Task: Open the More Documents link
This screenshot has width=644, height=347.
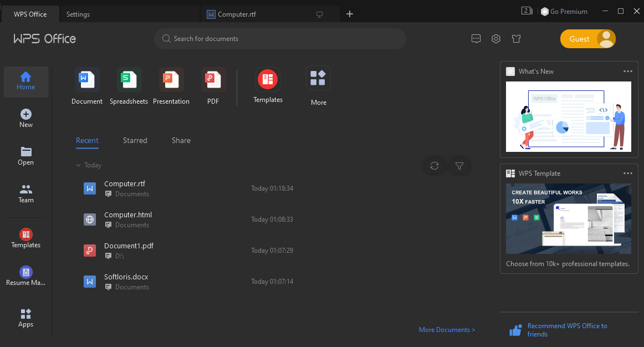Action: [x=447, y=330]
